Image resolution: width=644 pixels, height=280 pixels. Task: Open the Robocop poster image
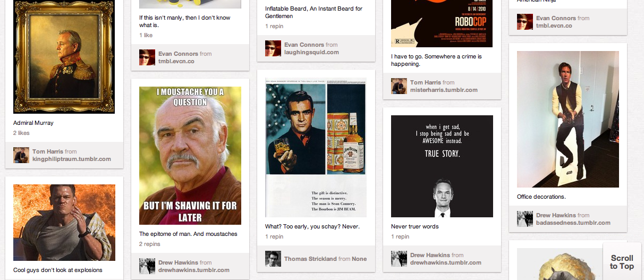(442, 23)
